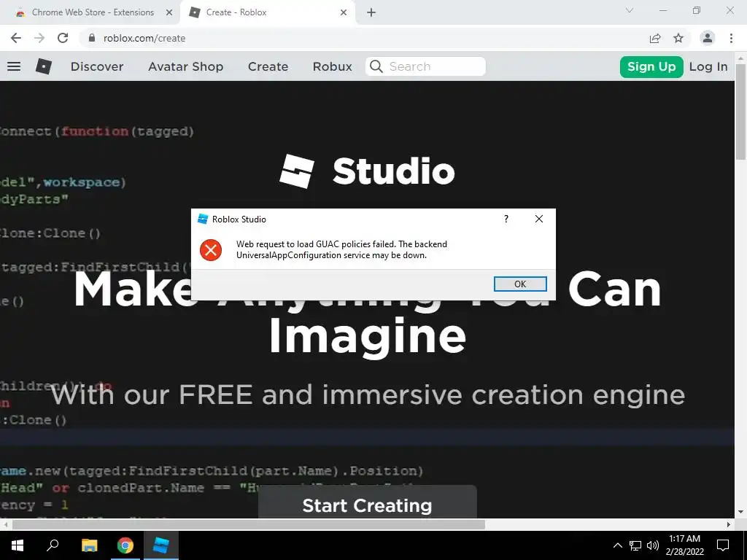Screen dimensions: 747x560
Task: Open Robux in Roblox navigation
Action: (333, 66)
